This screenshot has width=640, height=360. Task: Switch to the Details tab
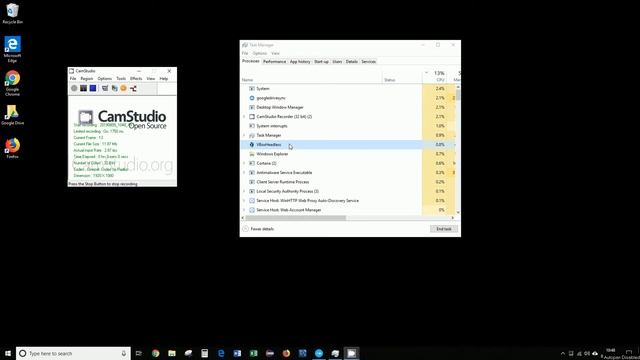[x=351, y=62]
